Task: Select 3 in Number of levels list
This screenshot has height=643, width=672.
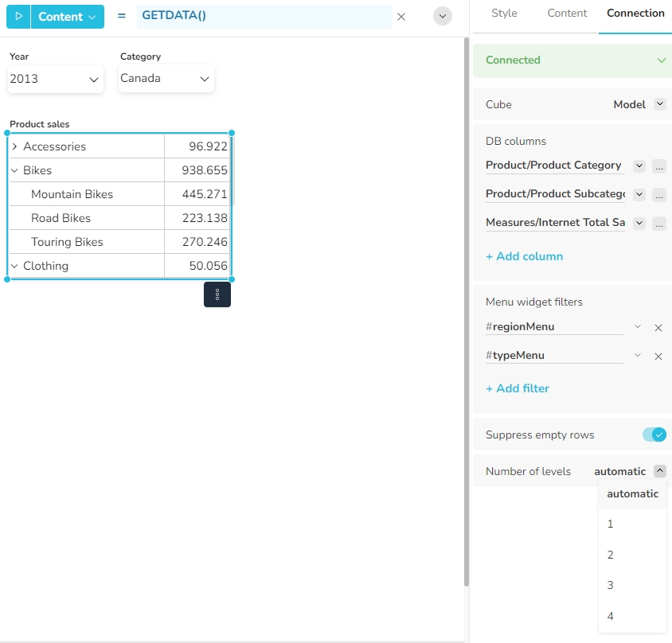Action: 611,586
